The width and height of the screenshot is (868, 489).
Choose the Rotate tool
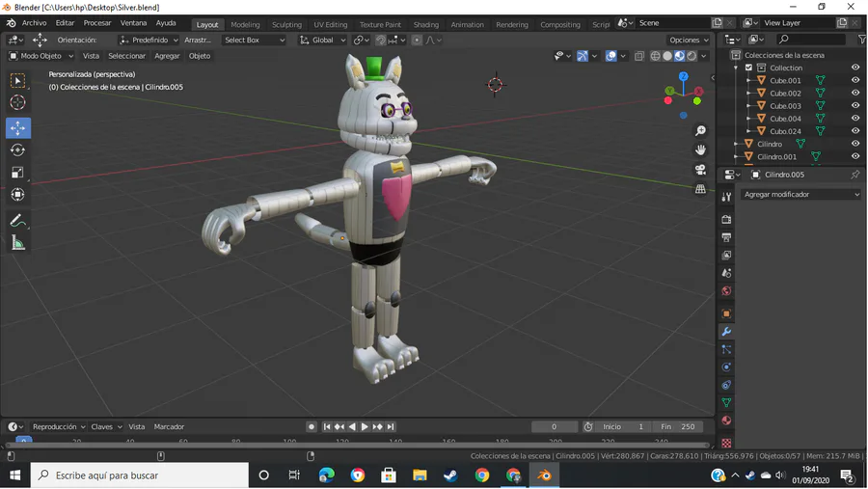pyautogui.click(x=17, y=150)
